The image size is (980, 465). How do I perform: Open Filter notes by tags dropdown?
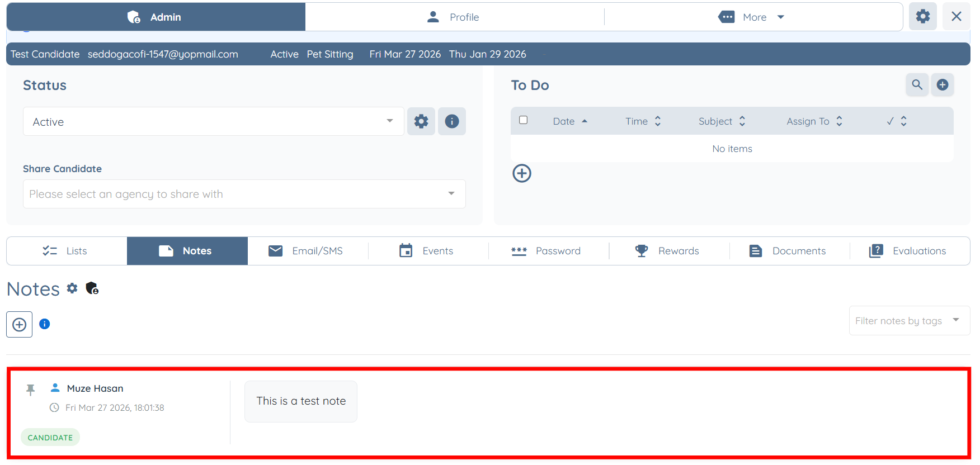point(910,320)
